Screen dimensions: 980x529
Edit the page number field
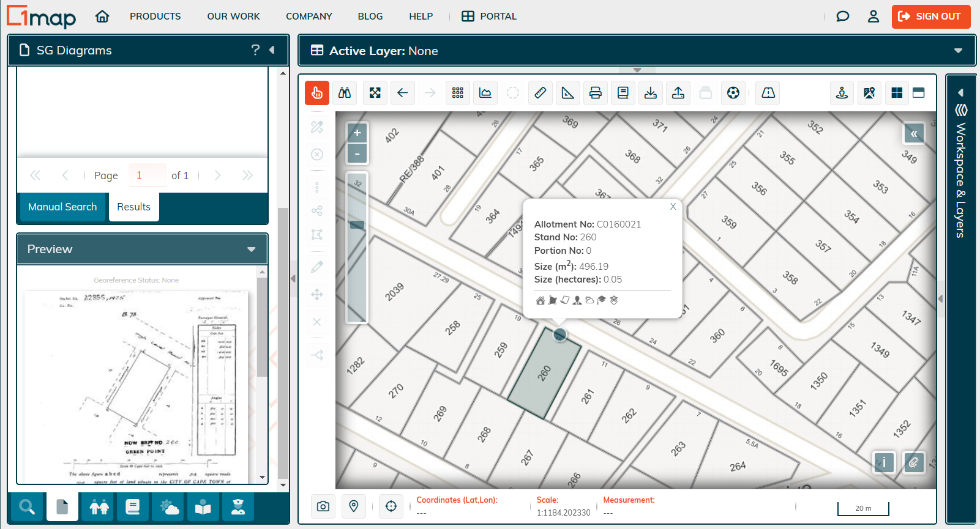148,176
